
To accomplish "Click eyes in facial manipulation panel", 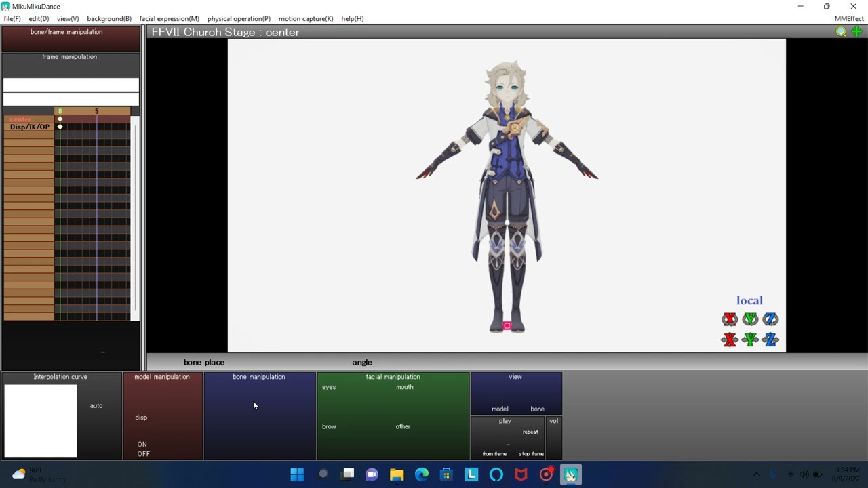I will [329, 387].
